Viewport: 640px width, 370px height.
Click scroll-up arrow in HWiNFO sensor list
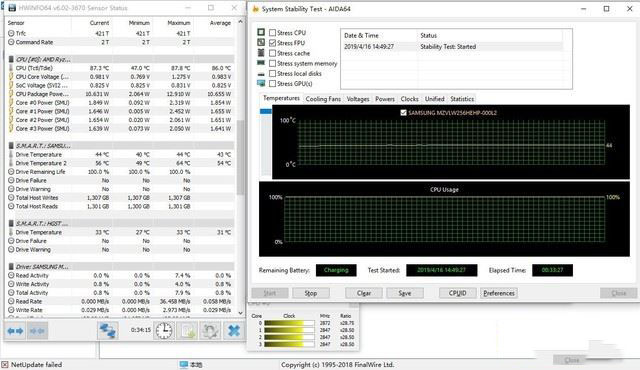240,22
